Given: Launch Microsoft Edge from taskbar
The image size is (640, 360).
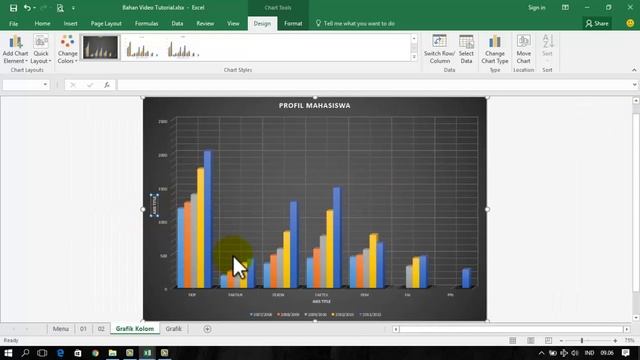Looking at the screenshot, I should click(x=60, y=353).
